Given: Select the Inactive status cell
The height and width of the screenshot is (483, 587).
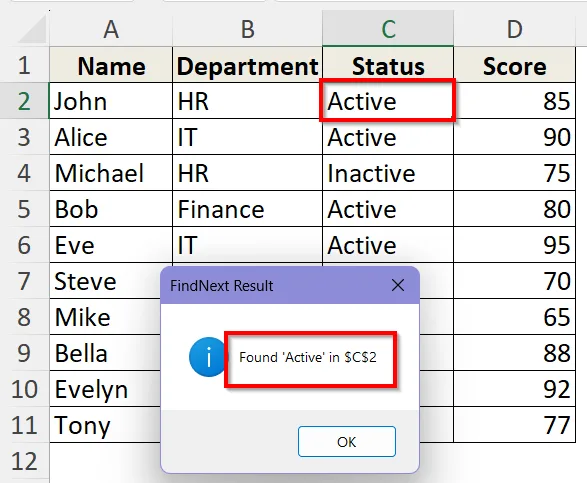Looking at the screenshot, I should pos(388,173).
